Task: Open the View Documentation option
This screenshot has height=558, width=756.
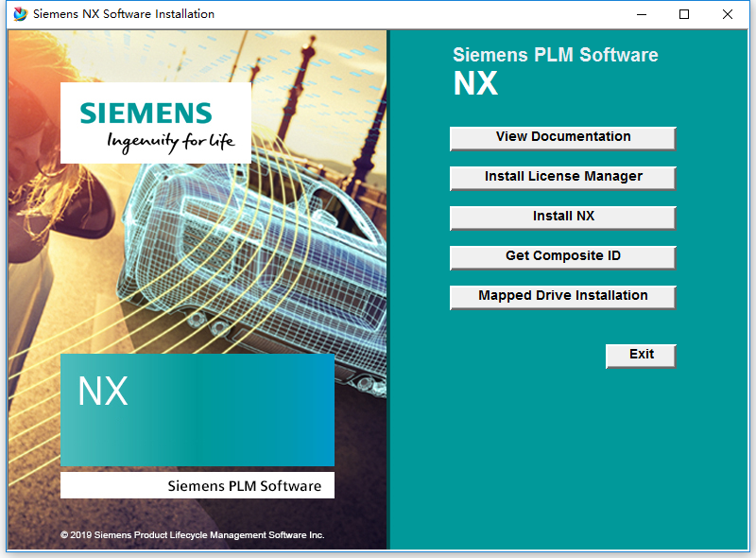Action: [562, 138]
